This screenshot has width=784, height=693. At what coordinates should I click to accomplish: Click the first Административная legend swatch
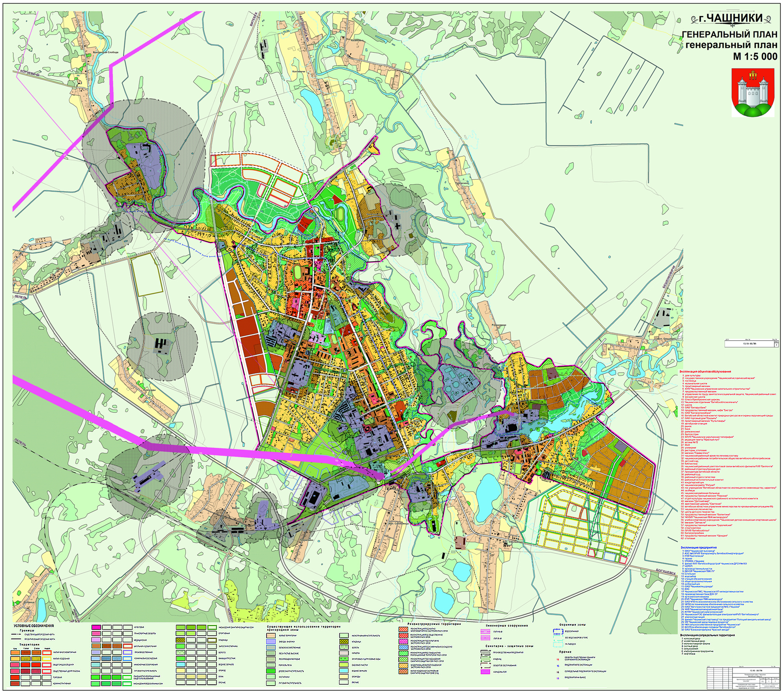pyautogui.click(x=15, y=684)
